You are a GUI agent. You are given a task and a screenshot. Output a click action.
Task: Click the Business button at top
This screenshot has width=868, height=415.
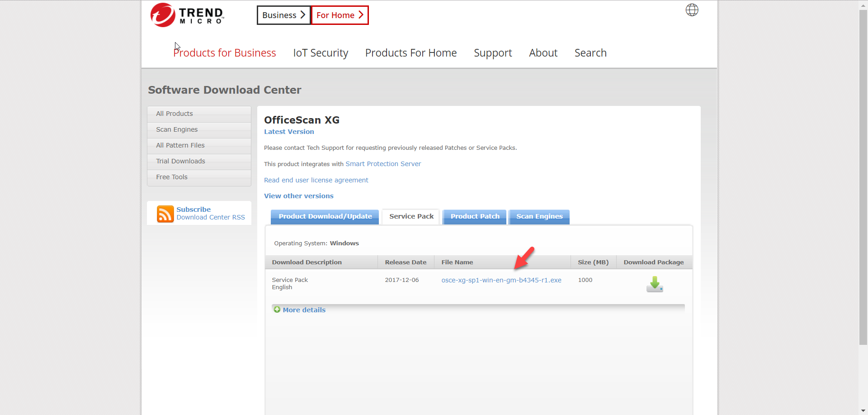pos(283,15)
